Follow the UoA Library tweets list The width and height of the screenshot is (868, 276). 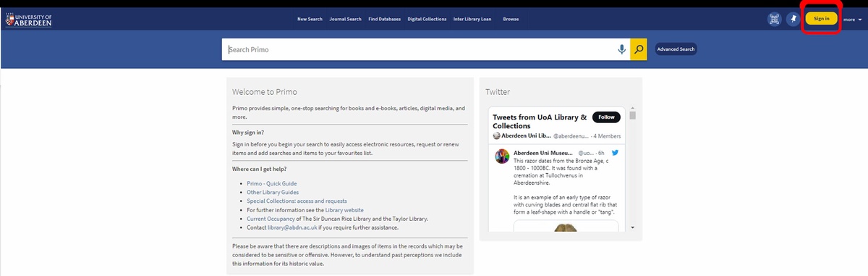coord(606,117)
